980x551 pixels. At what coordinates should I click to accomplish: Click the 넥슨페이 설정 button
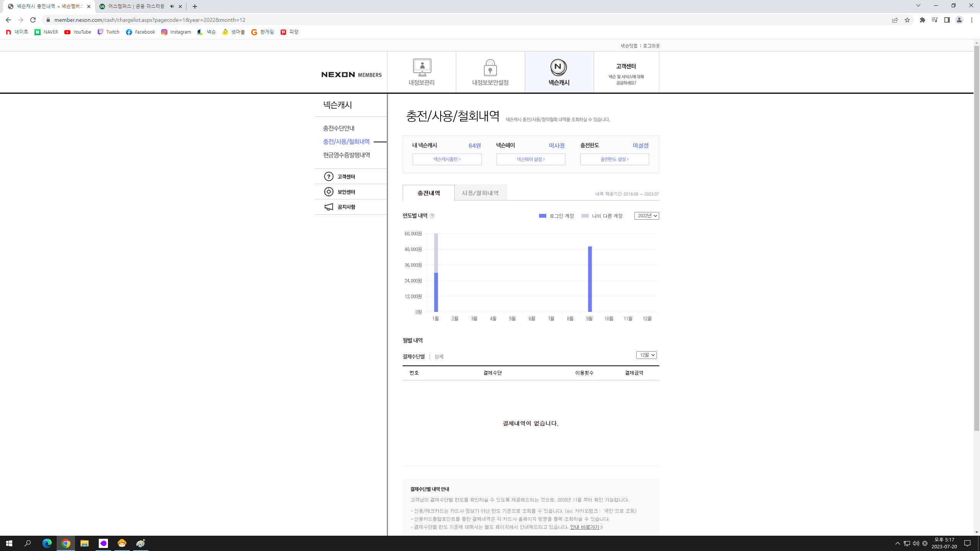pos(530,159)
